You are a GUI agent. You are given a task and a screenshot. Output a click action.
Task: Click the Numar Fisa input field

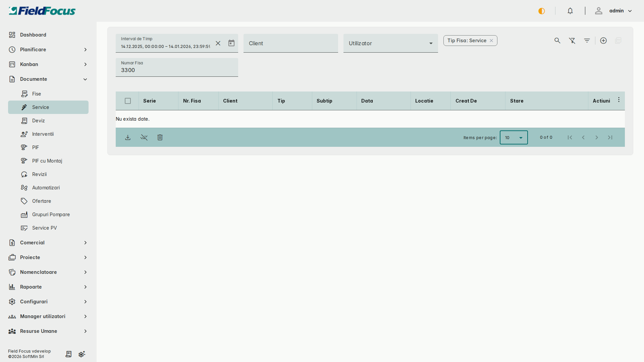pos(177,70)
